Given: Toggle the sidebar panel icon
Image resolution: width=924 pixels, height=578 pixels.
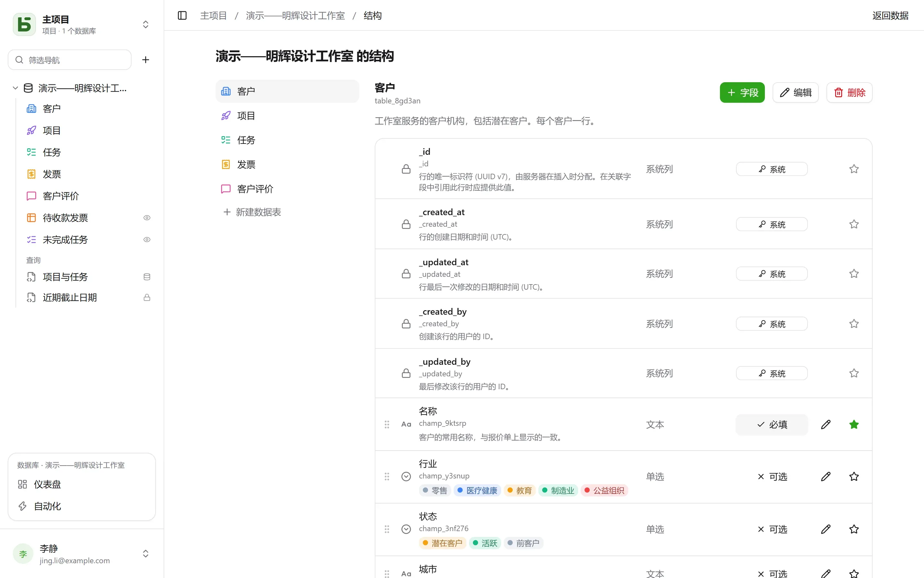Looking at the screenshot, I should pyautogui.click(x=182, y=15).
